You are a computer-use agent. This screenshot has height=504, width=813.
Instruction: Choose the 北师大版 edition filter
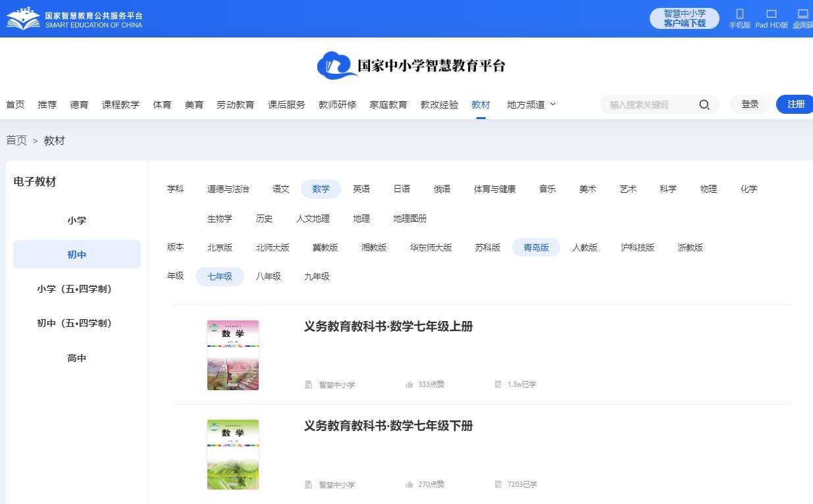point(273,247)
